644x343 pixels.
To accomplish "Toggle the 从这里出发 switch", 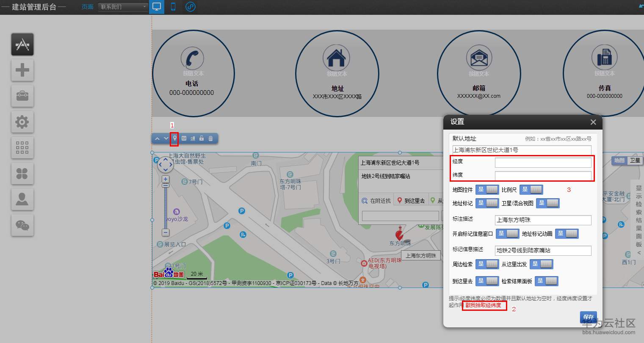I will (x=541, y=264).
